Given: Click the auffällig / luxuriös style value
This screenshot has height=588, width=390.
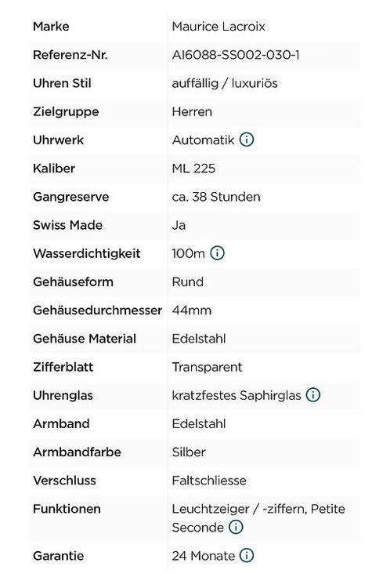Looking at the screenshot, I should [225, 83].
